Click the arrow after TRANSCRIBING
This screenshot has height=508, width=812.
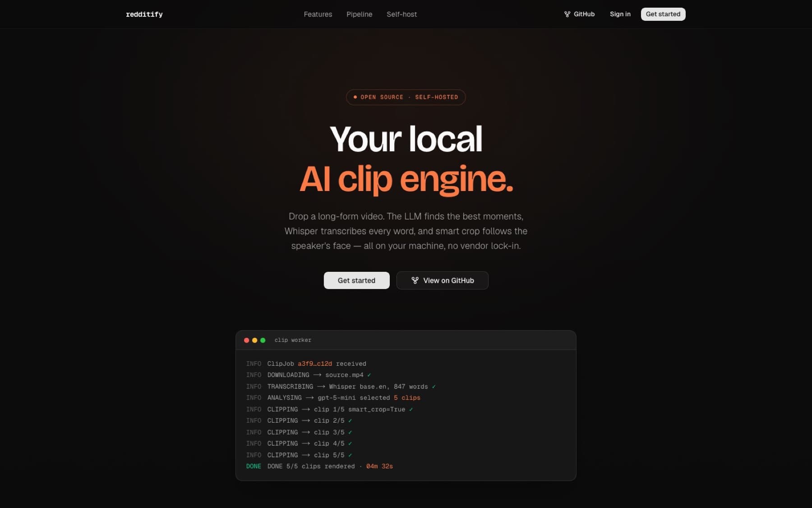[321, 387]
